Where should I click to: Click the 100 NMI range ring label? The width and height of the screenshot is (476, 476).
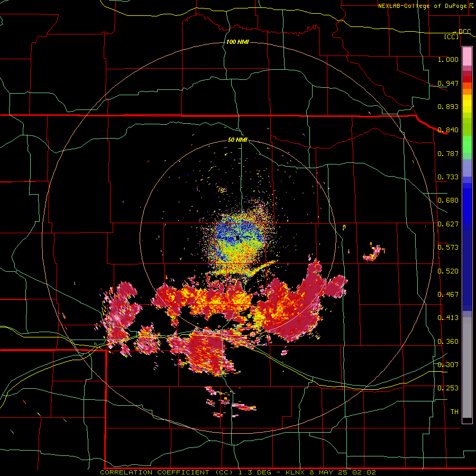click(x=237, y=42)
